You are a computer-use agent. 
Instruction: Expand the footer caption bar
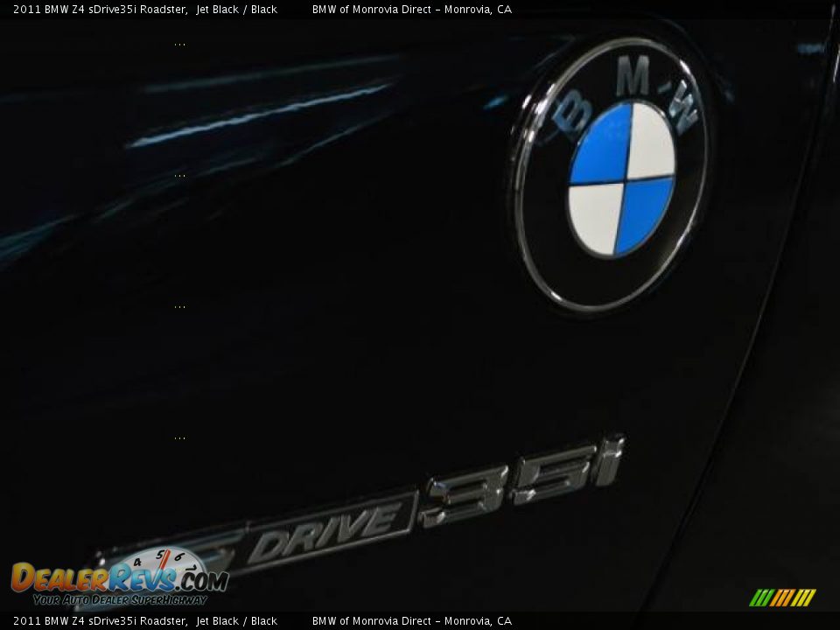coord(420,620)
